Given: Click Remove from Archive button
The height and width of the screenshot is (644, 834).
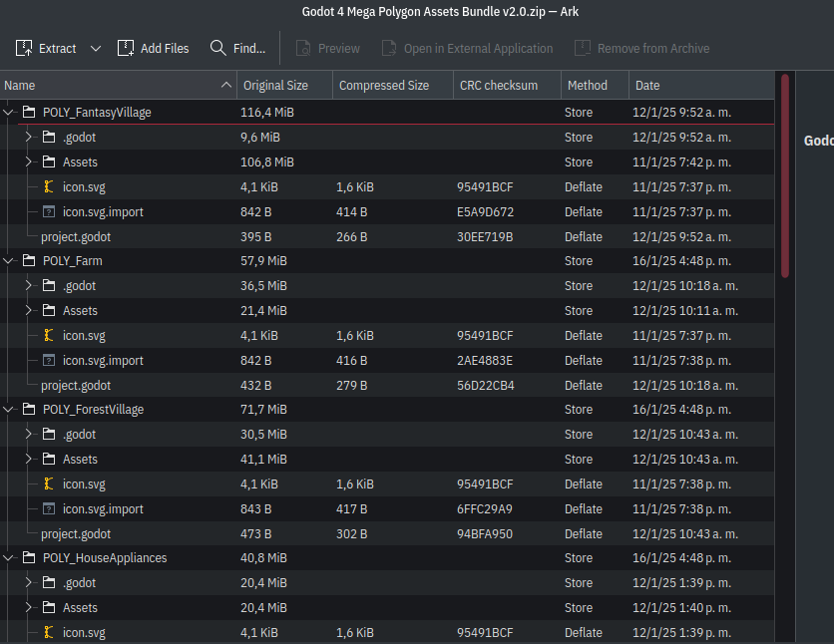Looking at the screenshot, I should pos(642,49).
